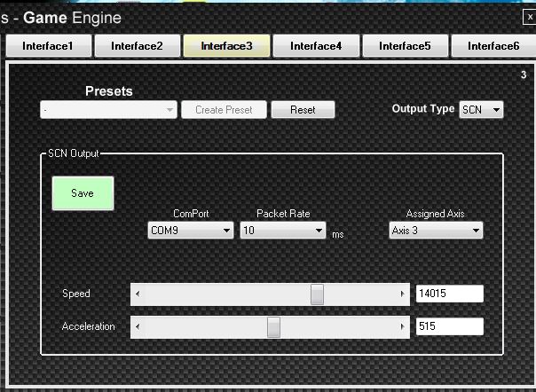The image size is (536, 392).
Task: Click the Speed slider thumb
Action: point(317,294)
